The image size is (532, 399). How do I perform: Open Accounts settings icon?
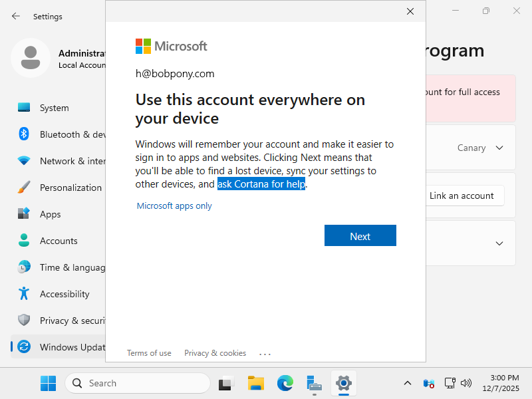pyautogui.click(x=24, y=240)
